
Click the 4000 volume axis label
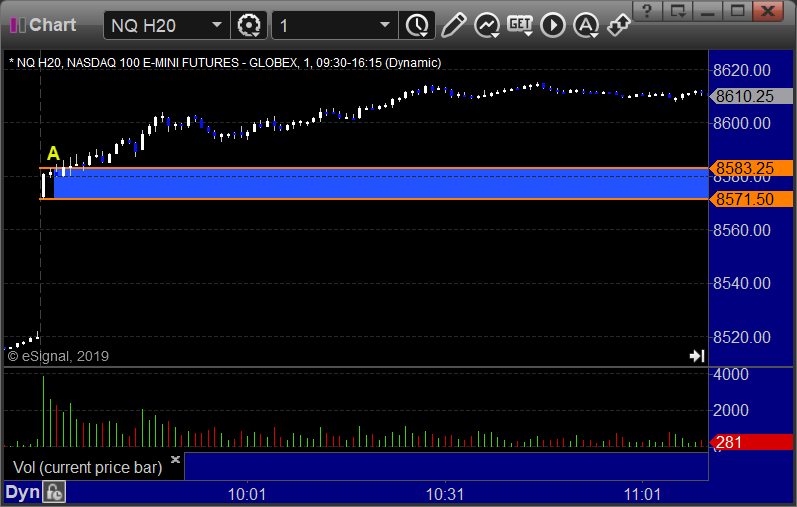[731, 374]
